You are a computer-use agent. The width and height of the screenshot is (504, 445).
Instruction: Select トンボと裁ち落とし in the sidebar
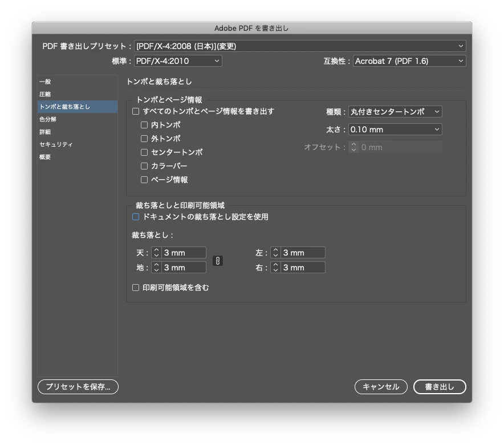[x=78, y=107]
